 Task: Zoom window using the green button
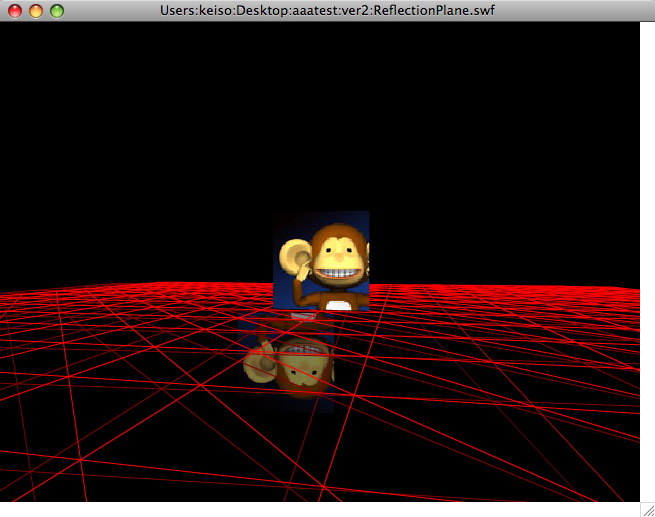[57, 11]
